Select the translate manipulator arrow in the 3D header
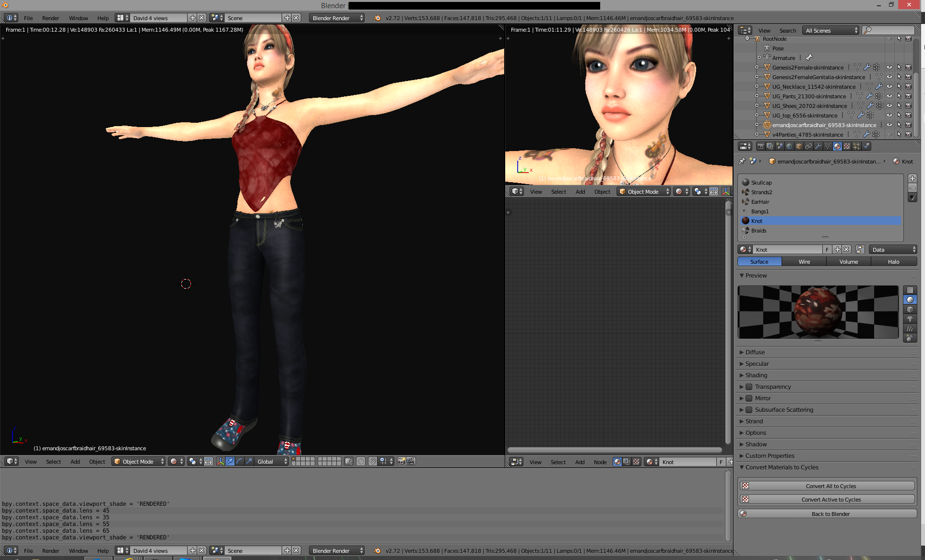This screenshot has height=560, width=925. click(x=230, y=461)
